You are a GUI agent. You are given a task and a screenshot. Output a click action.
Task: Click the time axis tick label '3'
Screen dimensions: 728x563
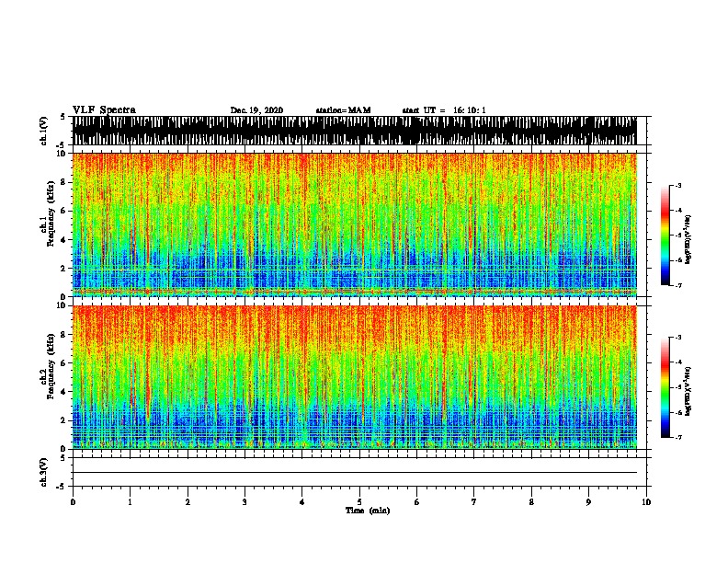[245, 502]
